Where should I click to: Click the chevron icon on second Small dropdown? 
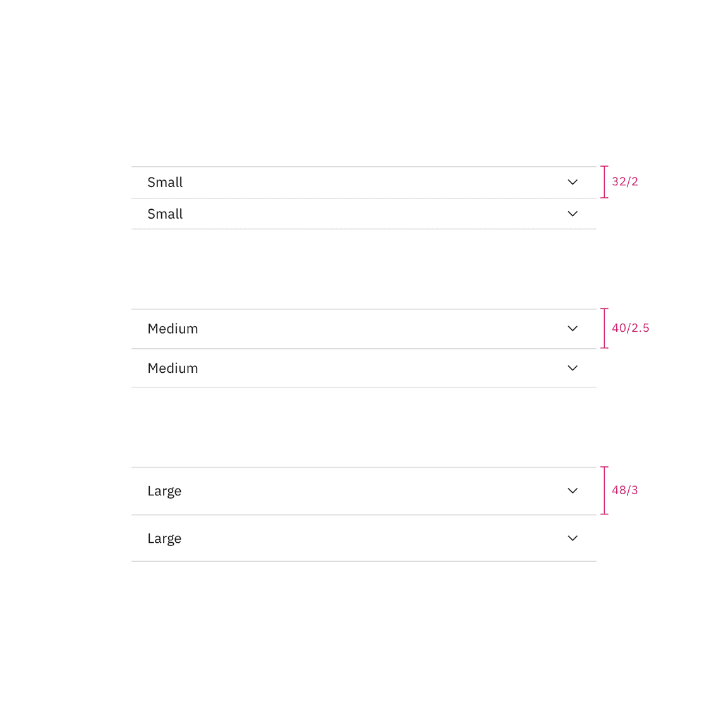point(573,214)
